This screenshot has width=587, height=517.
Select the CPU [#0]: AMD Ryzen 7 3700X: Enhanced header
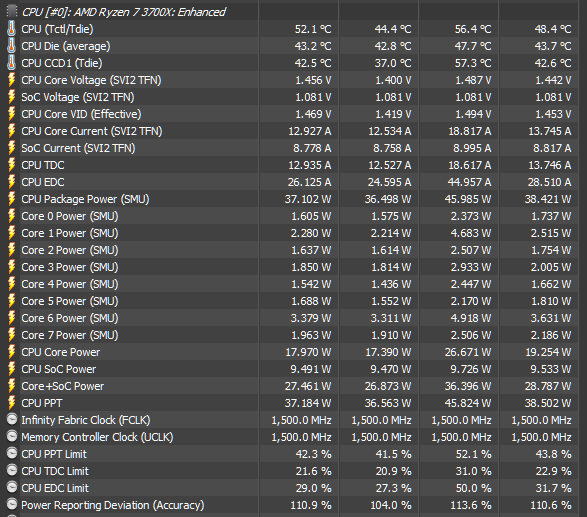124,12
